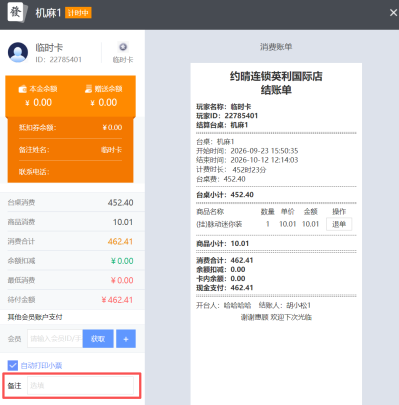Click the green 余额扣减 value ¥0.00
Viewport: 399px width, 405px height.
point(122,261)
